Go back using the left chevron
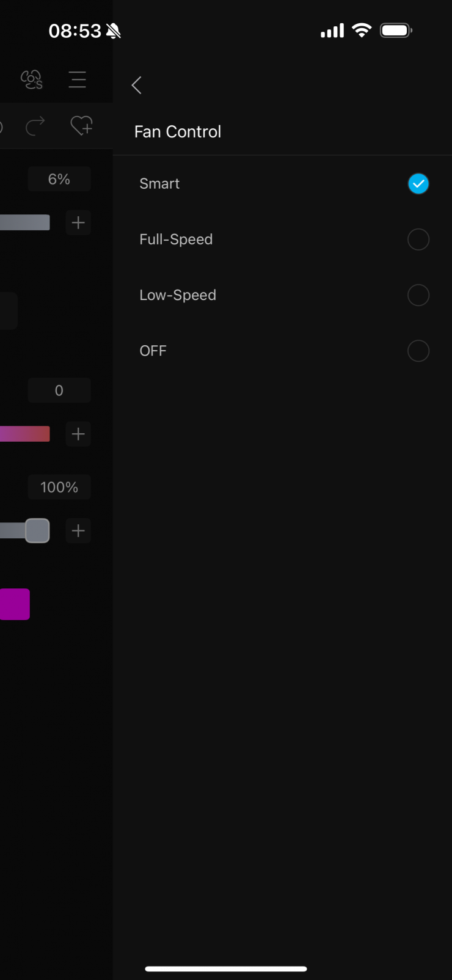The height and width of the screenshot is (980, 452). tap(137, 85)
